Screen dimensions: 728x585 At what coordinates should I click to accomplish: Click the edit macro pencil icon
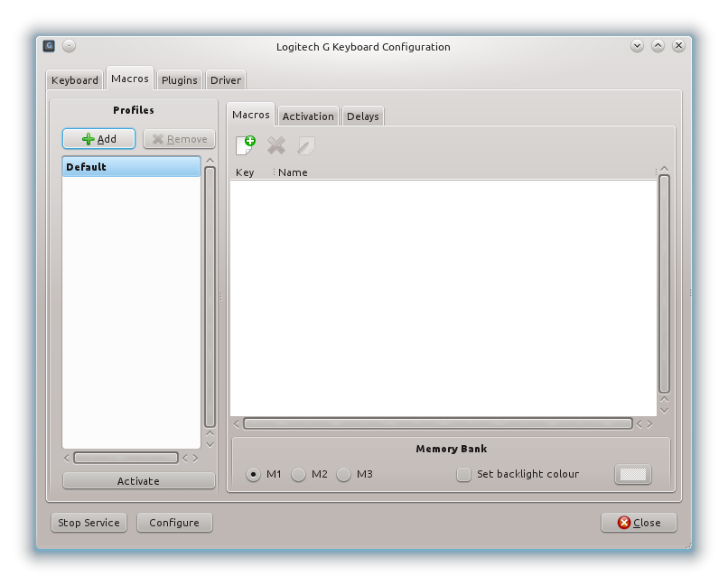306,145
